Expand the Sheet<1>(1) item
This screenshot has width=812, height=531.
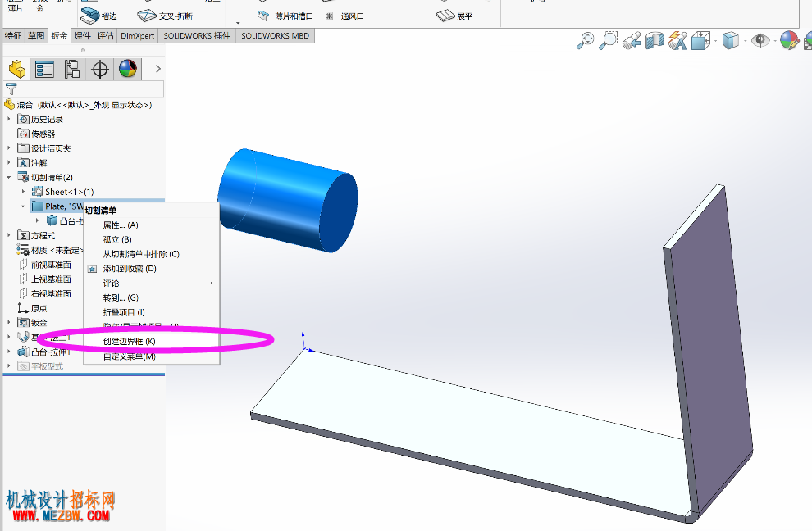[x=23, y=192]
